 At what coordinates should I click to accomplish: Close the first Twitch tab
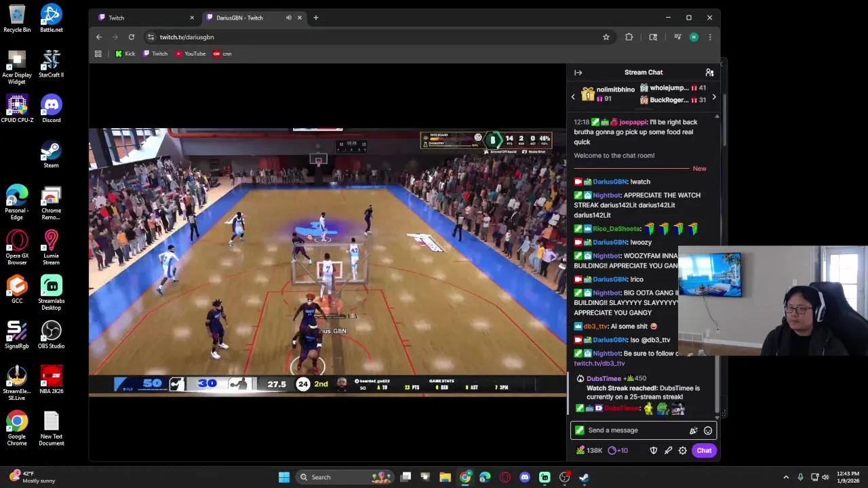[x=192, y=18]
